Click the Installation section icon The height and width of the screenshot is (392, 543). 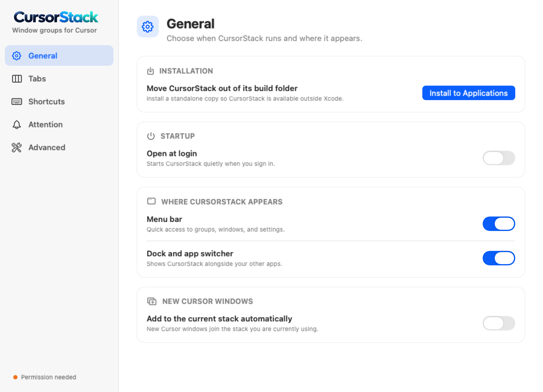(151, 71)
